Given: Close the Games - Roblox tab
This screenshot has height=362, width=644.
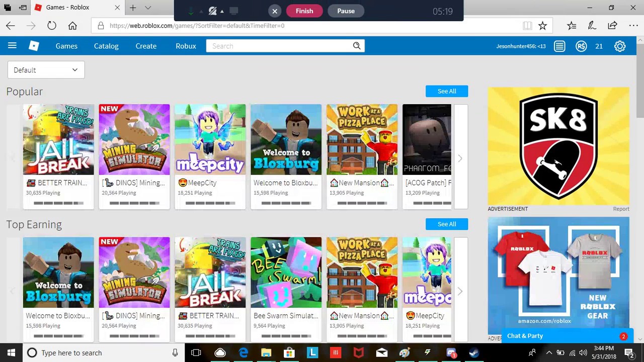Looking at the screenshot, I should click(117, 8).
